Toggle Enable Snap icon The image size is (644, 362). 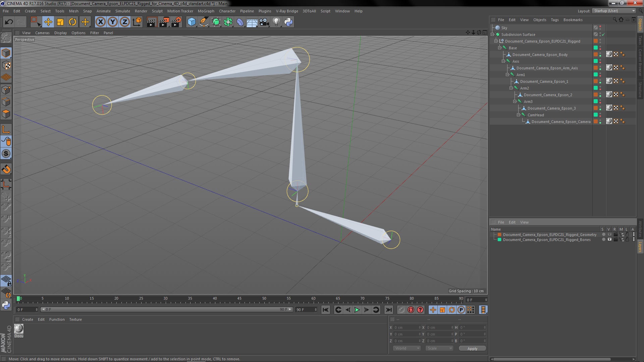click(6, 154)
